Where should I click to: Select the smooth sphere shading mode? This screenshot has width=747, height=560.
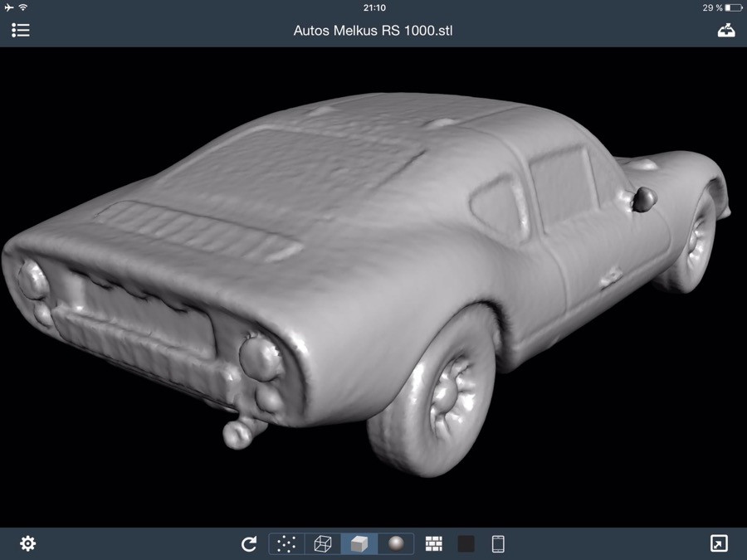(x=396, y=543)
